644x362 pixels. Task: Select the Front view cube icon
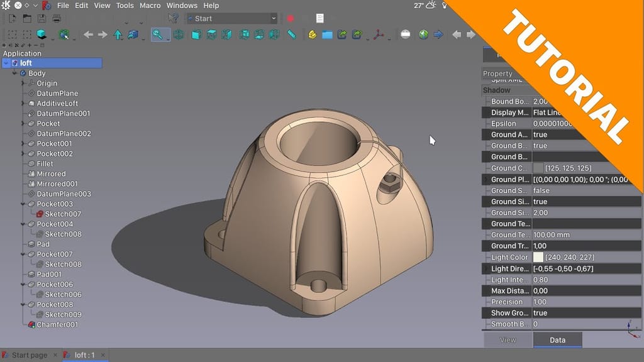click(x=196, y=35)
